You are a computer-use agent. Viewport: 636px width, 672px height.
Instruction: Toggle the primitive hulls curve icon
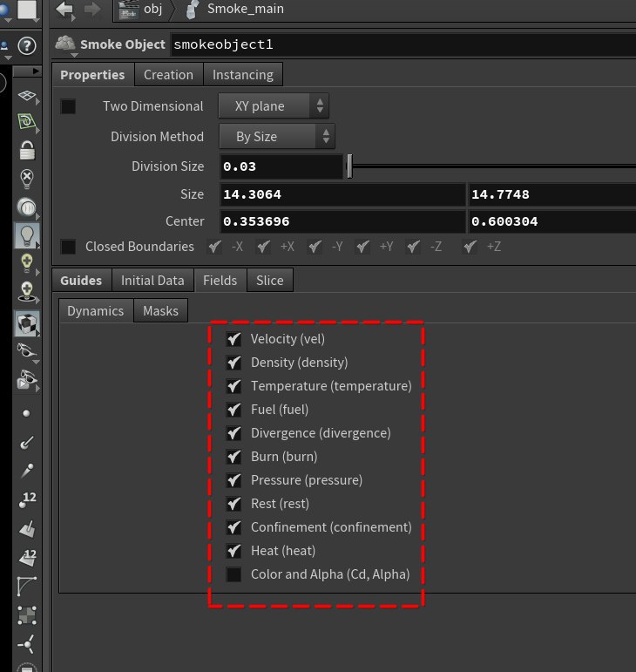pos(26,587)
